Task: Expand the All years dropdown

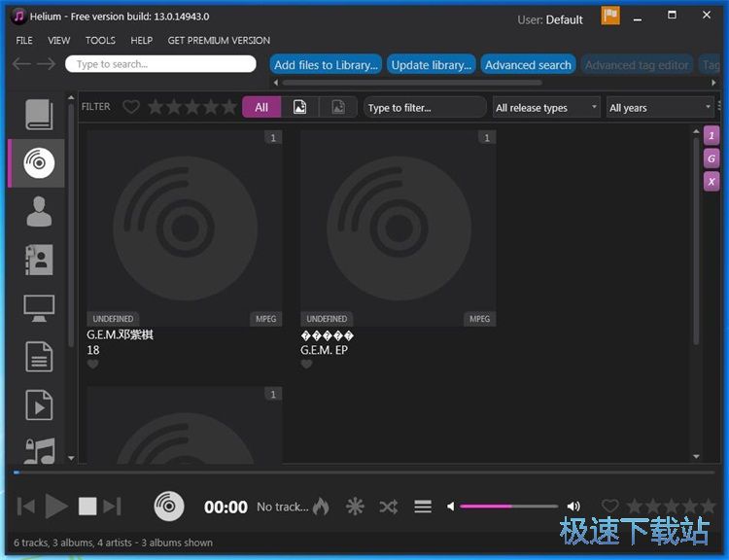Action: tap(660, 108)
